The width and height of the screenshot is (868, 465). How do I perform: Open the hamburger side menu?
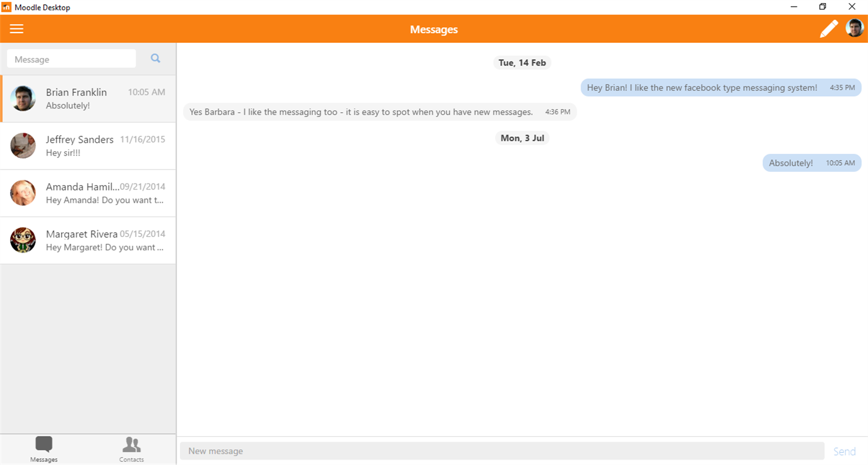point(16,29)
